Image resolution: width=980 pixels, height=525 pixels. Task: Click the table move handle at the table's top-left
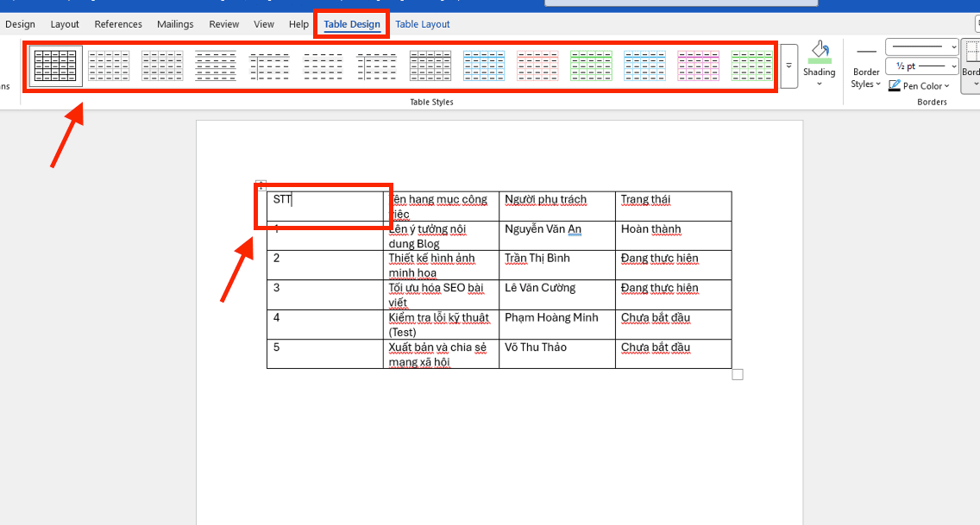[261, 184]
